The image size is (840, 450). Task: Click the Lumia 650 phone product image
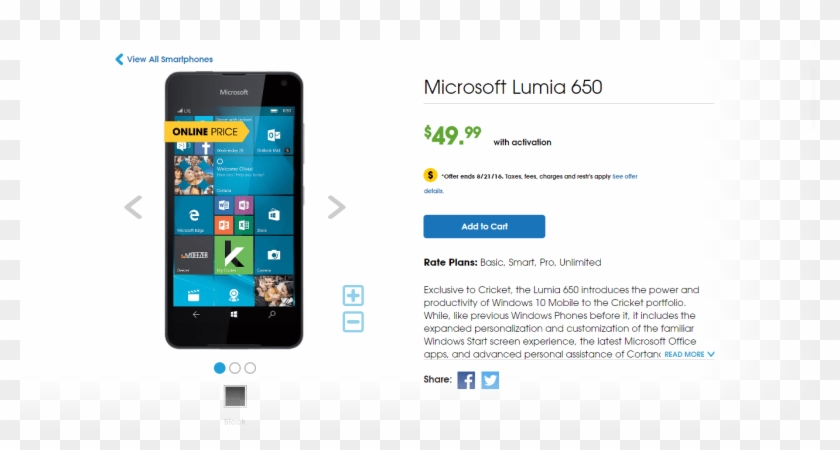pyautogui.click(x=234, y=210)
